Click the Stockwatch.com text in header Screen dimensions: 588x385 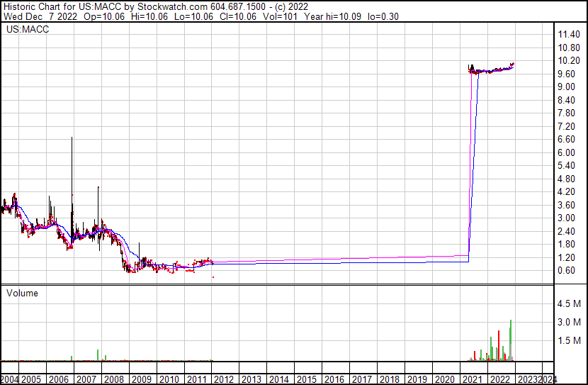(172, 6)
